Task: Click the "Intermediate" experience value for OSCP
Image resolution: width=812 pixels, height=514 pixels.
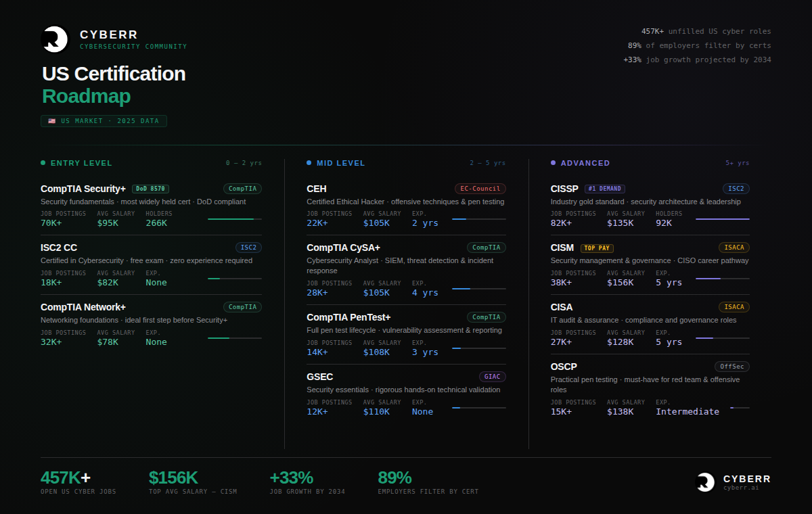Action: click(x=687, y=412)
